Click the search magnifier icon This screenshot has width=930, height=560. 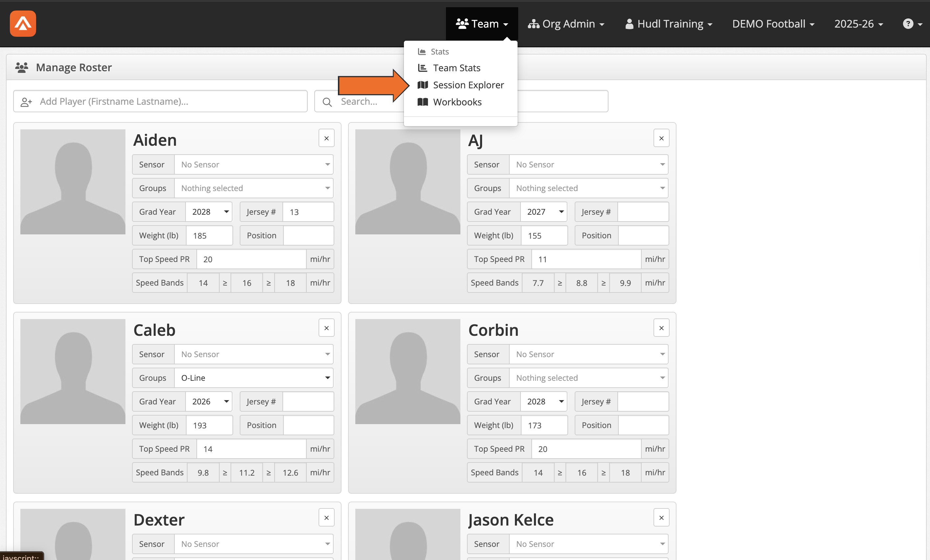tap(327, 102)
